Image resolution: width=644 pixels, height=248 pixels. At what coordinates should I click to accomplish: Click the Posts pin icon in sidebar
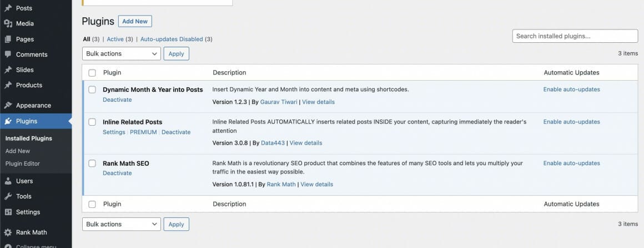[8, 8]
